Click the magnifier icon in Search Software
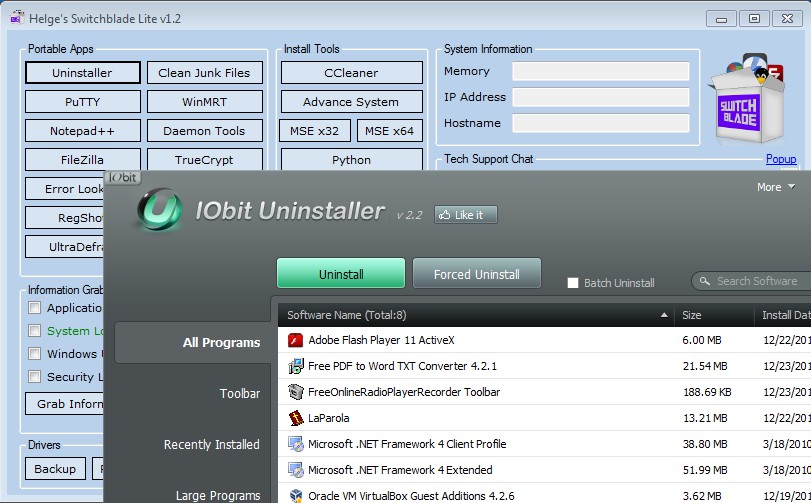Image resolution: width=811 pixels, height=503 pixels. pyautogui.click(x=704, y=281)
